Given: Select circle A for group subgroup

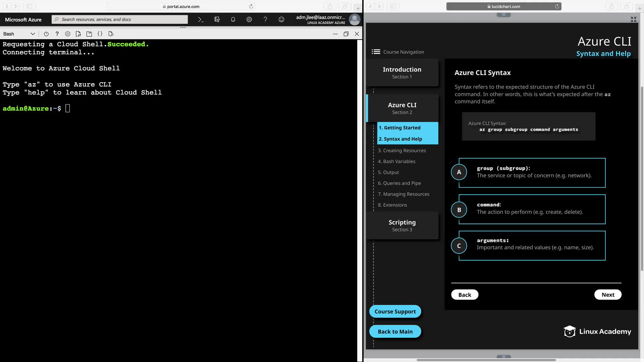Looking at the screenshot, I should tap(459, 172).
